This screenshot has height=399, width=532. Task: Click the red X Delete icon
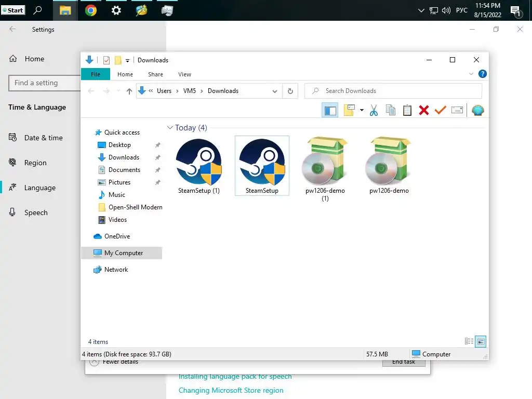424,110
